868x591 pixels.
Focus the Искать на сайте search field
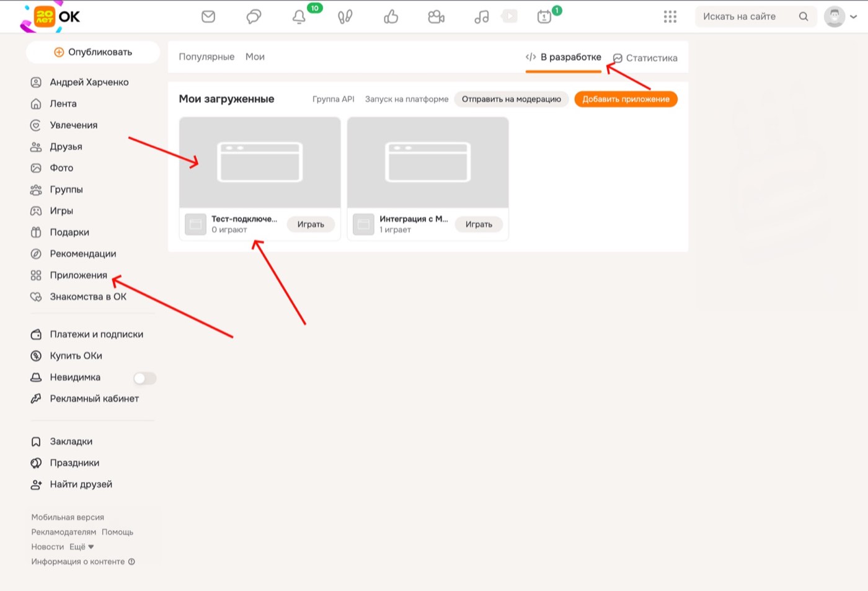755,17
